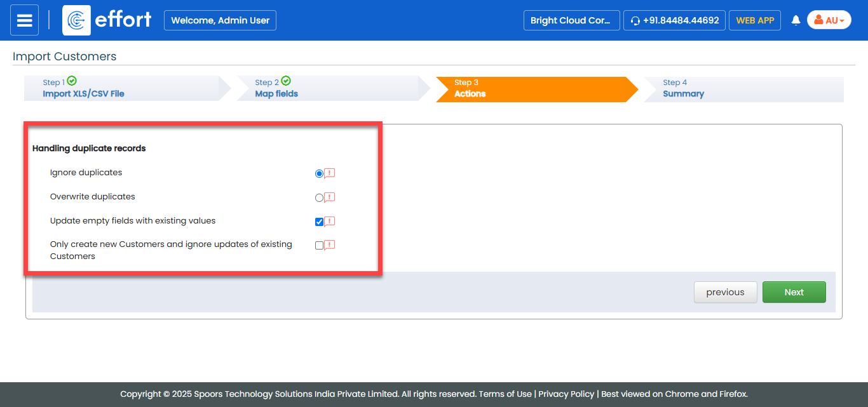Click the green Next button
The height and width of the screenshot is (407, 868).
pyautogui.click(x=794, y=292)
